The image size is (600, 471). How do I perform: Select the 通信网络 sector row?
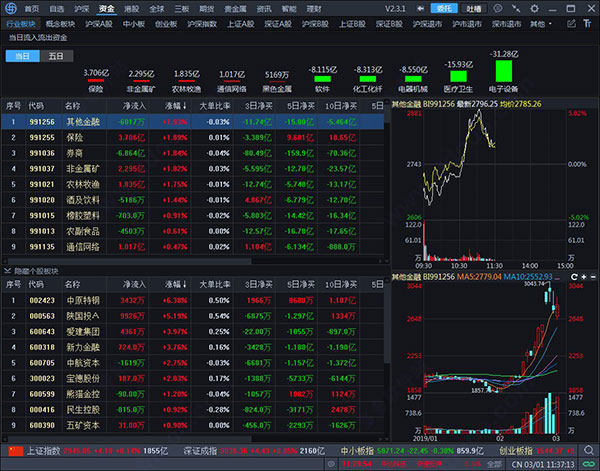[193, 247]
